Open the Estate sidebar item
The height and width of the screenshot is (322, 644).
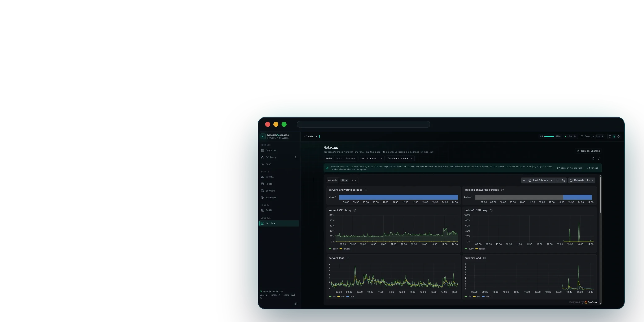click(279, 177)
